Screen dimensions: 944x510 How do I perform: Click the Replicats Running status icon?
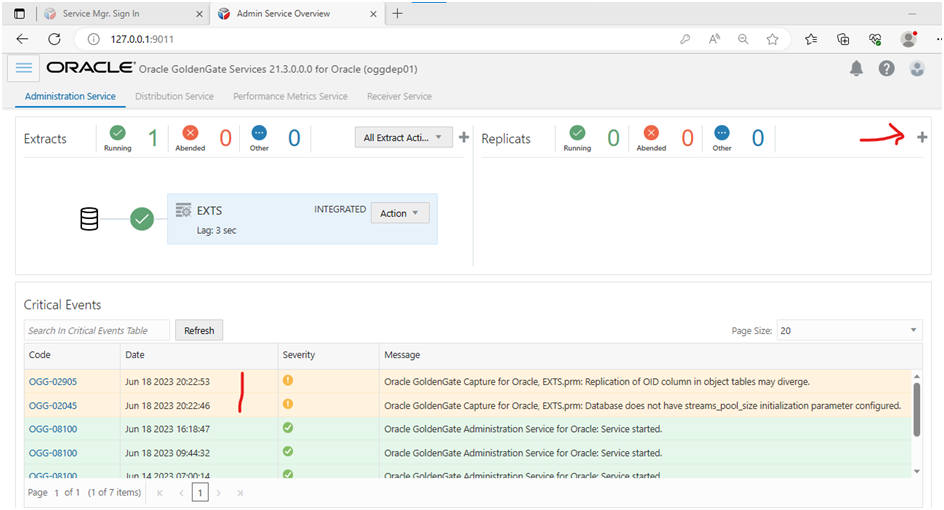577,132
